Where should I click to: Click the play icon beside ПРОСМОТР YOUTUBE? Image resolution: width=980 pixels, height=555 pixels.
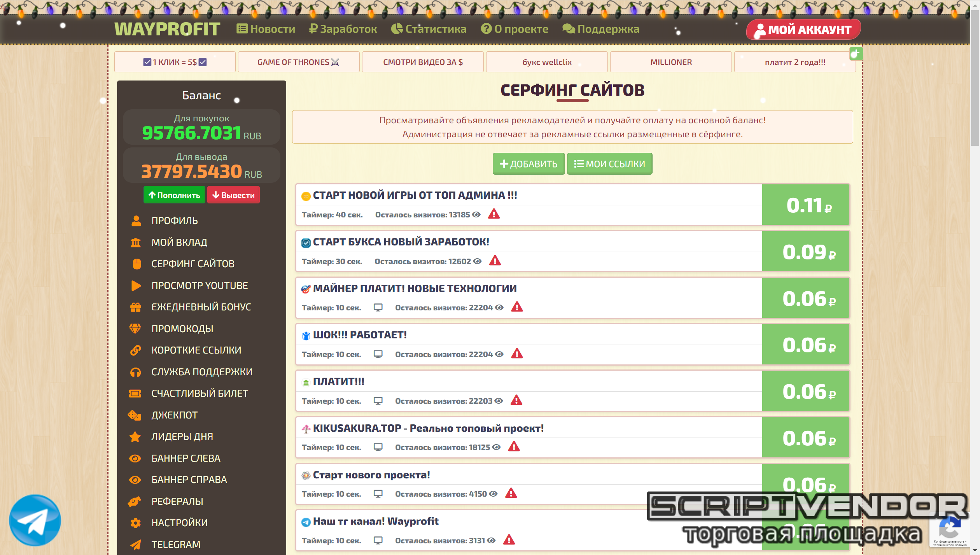coord(136,285)
